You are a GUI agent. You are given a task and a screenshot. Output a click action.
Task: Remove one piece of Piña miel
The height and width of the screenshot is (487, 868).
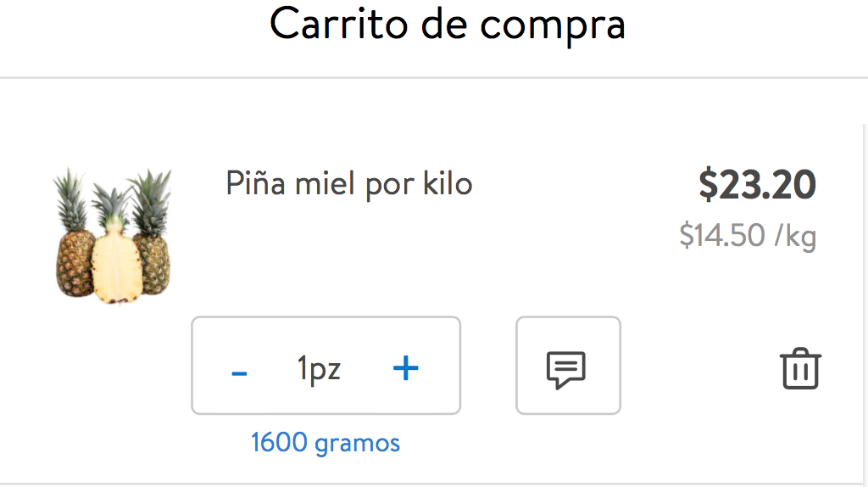[239, 372]
